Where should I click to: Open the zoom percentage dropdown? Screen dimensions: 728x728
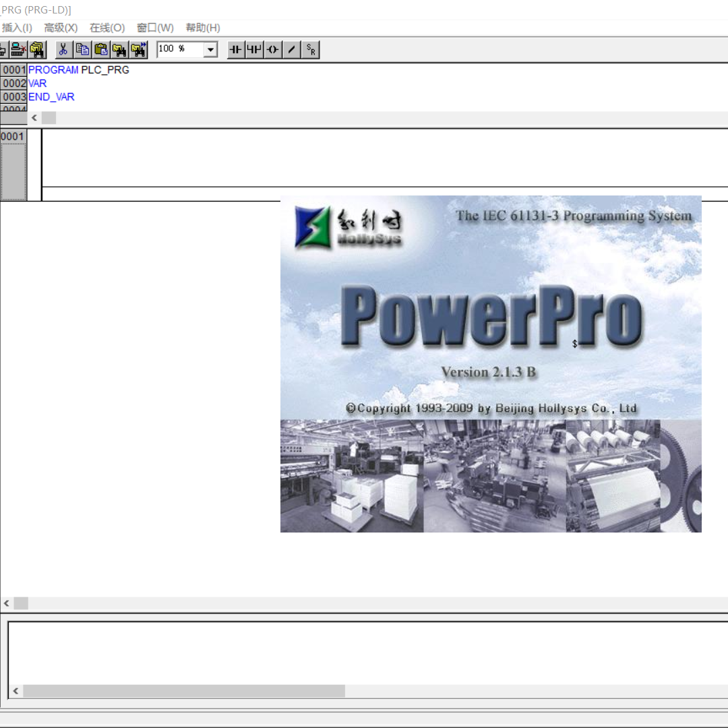click(x=210, y=49)
